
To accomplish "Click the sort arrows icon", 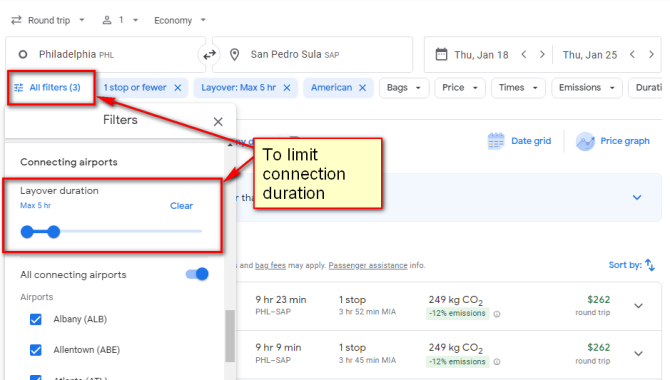I will pos(649,265).
